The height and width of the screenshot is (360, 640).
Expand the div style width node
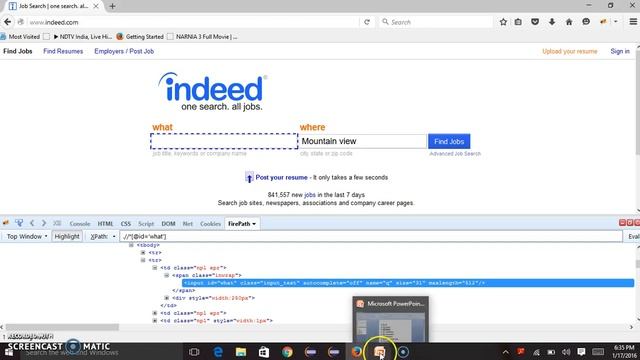pos(167,298)
